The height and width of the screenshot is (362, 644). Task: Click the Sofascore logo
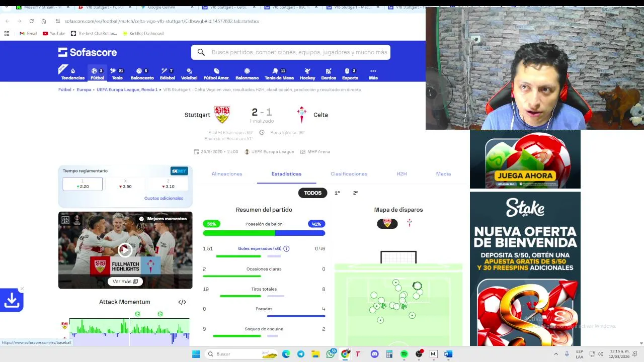pyautogui.click(x=88, y=52)
